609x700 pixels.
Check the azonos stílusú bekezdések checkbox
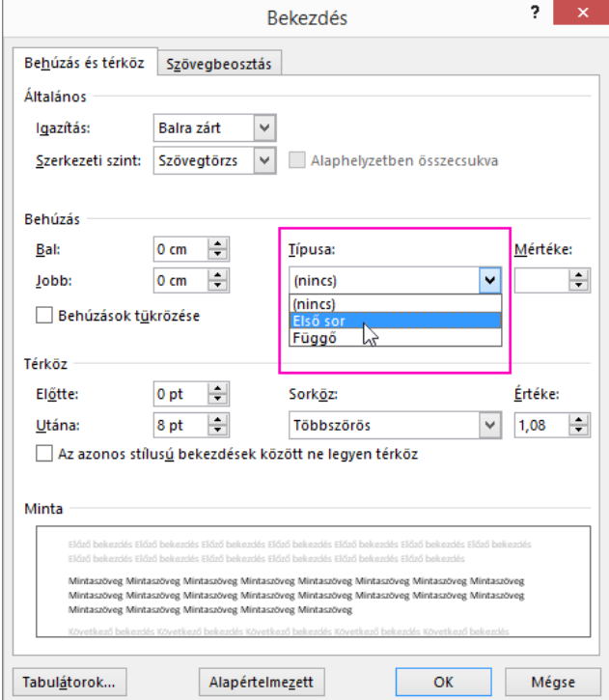42,453
